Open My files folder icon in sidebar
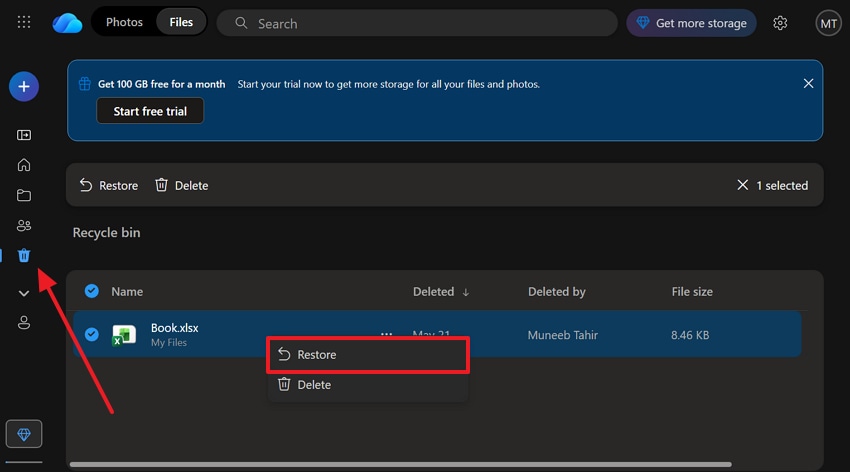850x472 pixels. point(24,195)
